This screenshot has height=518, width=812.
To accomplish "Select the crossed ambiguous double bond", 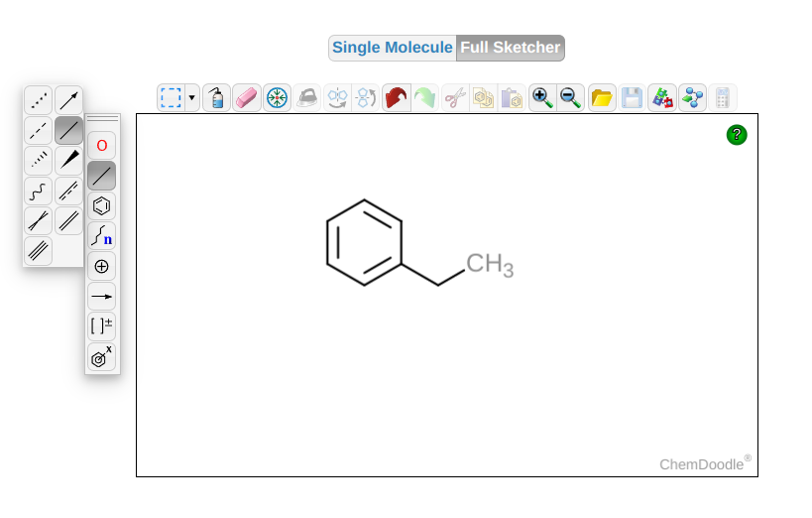I will (39, 221).
